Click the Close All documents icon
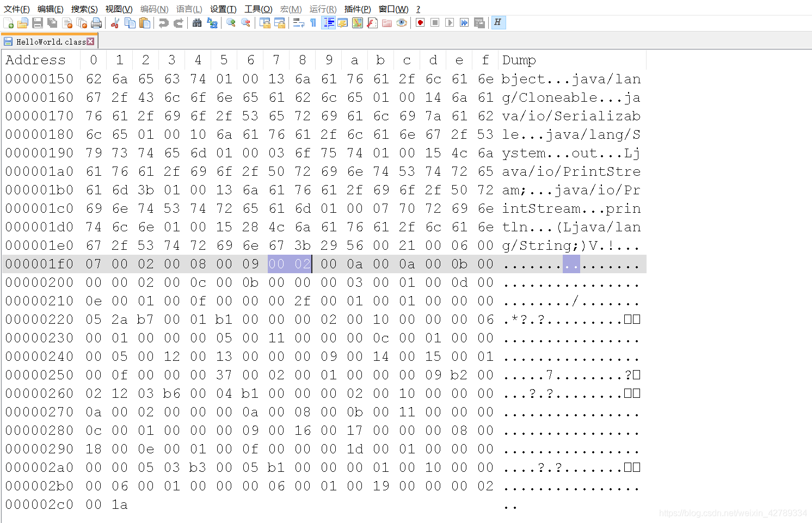This screenshot has width=812, height=523. (x=82, y=23)
